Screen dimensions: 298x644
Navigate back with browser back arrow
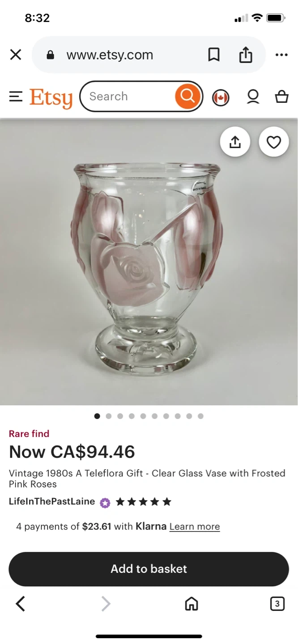point(20,604)
